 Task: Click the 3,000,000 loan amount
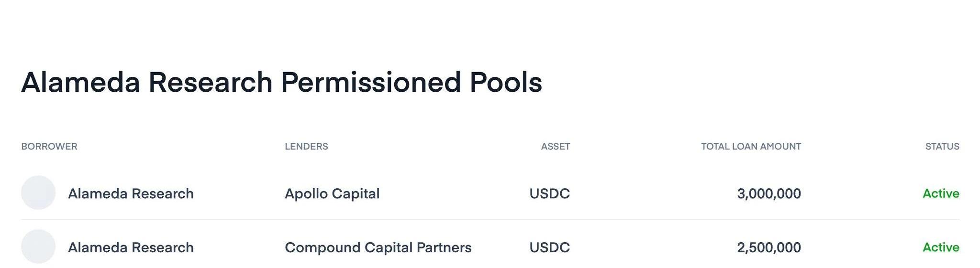coord(768,193)
